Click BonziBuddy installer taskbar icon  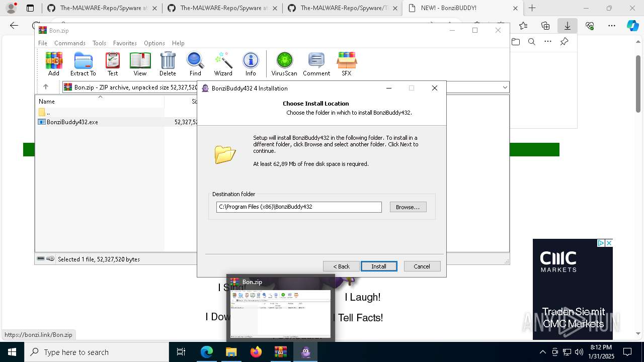[305, 352]
